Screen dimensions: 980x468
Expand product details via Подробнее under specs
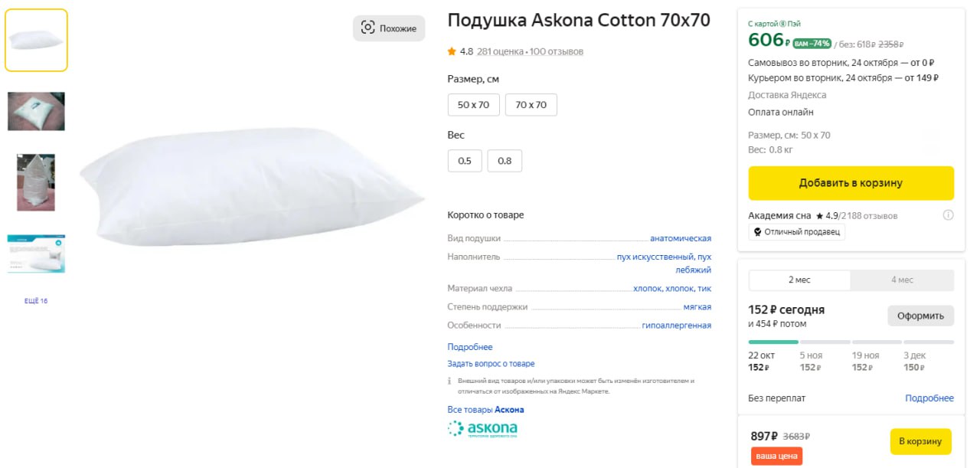pyautogui.click(x=469, y=347)
